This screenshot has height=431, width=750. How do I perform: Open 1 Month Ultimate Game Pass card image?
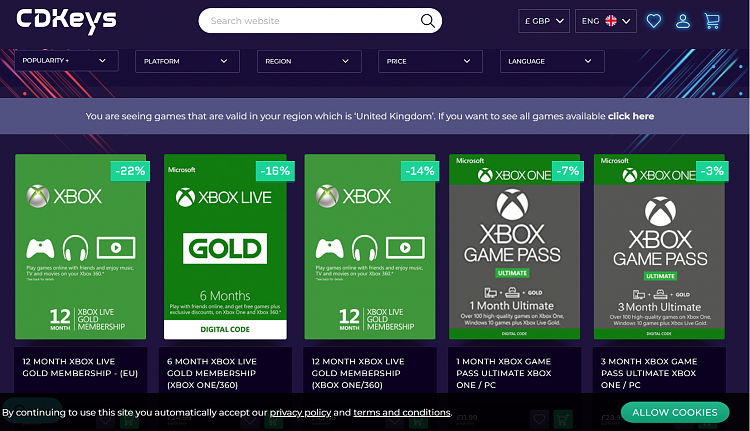coord(514,247)
